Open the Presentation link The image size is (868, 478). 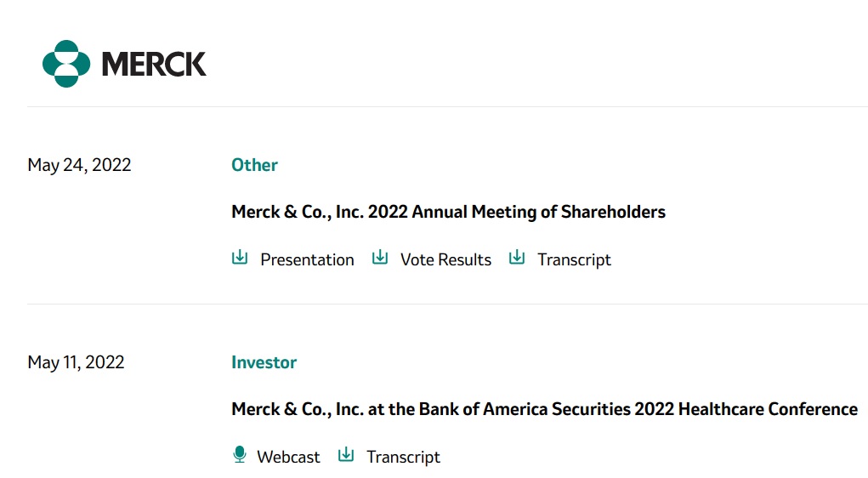(x=307, y=260)
